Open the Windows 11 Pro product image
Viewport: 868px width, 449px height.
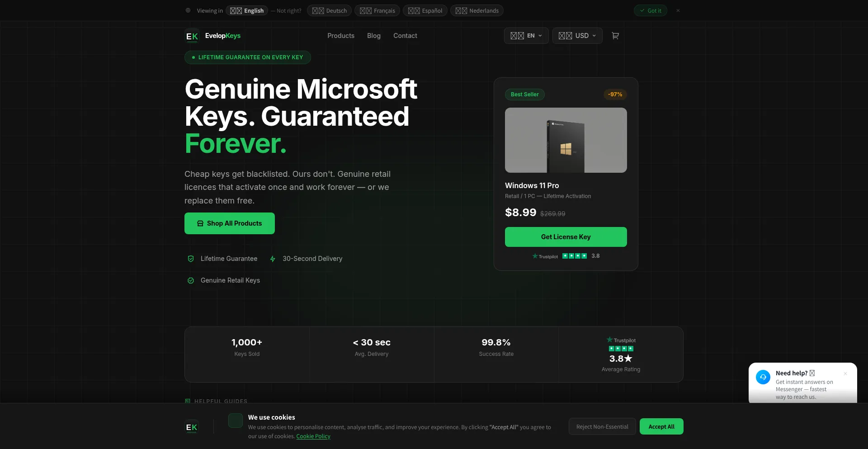pyautogui.click(x=566, y=140)
